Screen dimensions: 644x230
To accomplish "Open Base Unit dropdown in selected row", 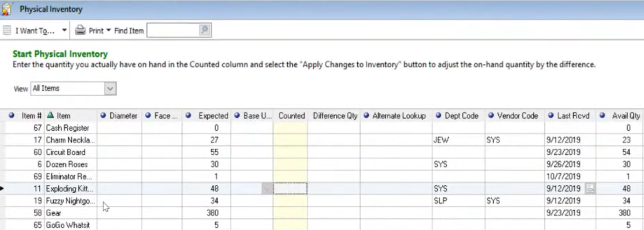I will (x=266, y=188).
